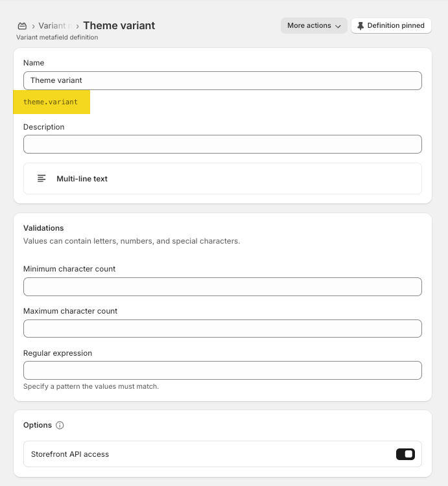Open the More actions dropdown
Screen dimensions: 448x486
(313, 26)
